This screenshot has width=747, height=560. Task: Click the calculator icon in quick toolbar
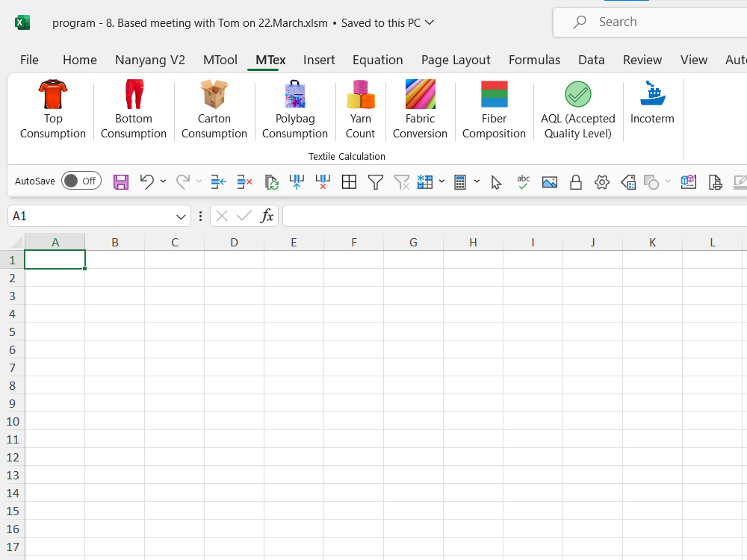(460, 181)
